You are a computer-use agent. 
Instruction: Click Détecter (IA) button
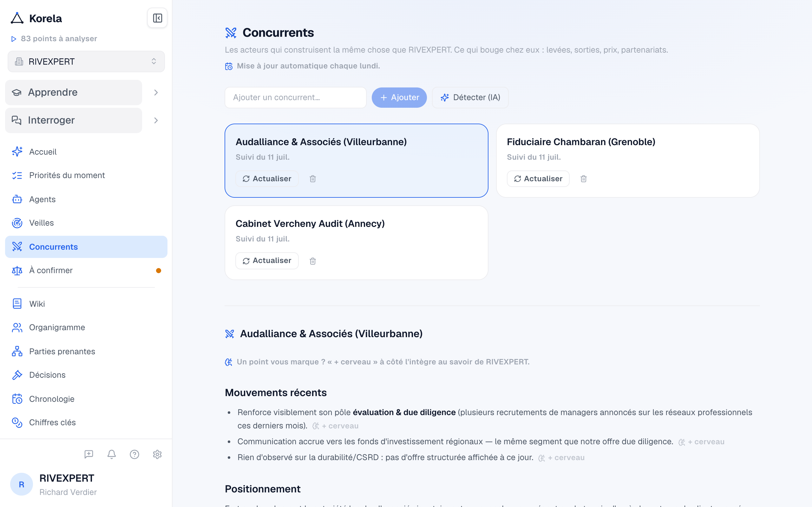point(470,98)
